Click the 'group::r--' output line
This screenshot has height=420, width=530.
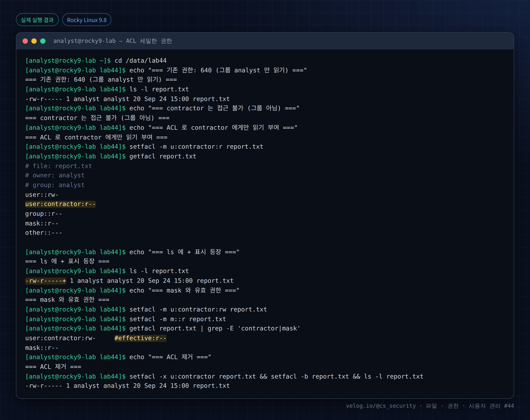[x=44, y=214]
